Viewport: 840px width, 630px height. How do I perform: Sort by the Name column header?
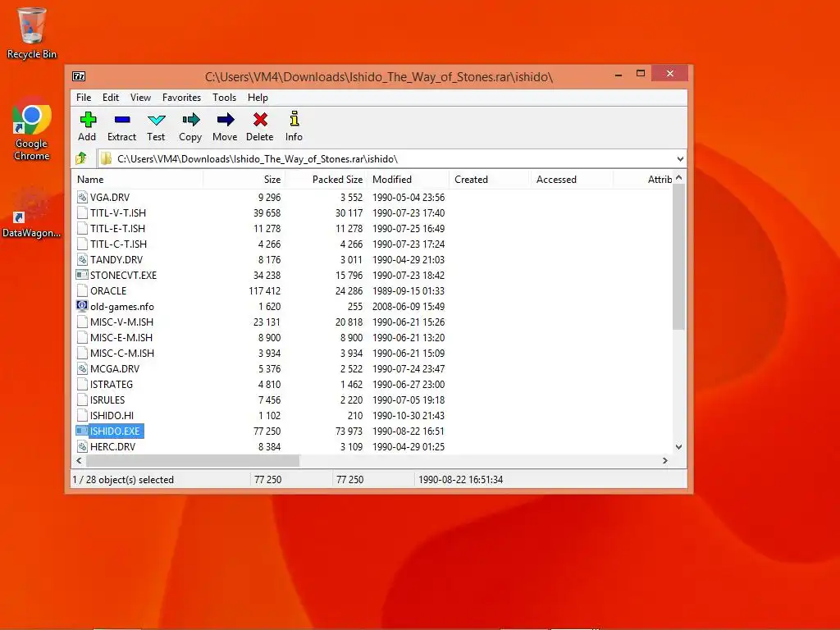click(137, 180)
